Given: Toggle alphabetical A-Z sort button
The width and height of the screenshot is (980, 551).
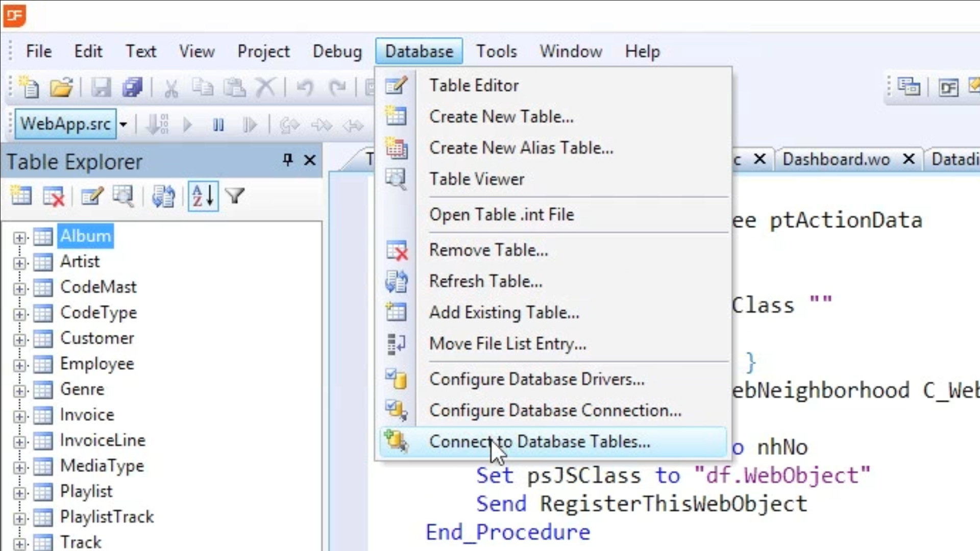Looking at the screenshot, I should (x=203, y=196).
